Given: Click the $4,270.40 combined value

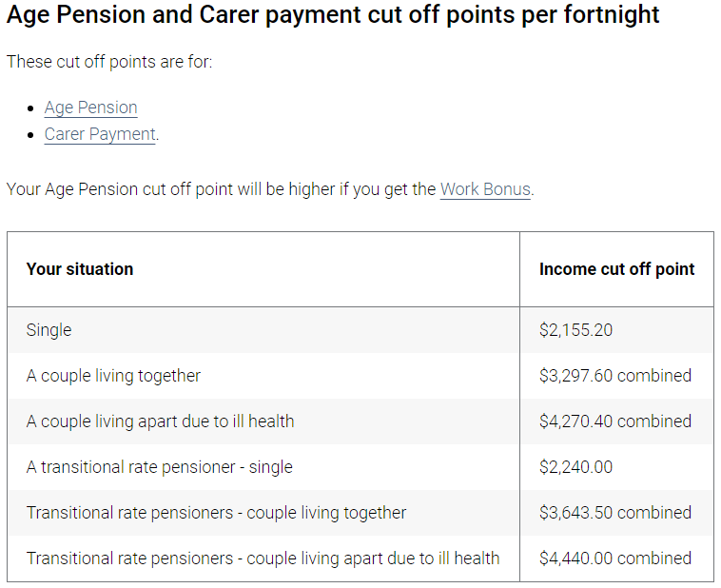Looking at the screenshot, I should (x=614, y=421).
